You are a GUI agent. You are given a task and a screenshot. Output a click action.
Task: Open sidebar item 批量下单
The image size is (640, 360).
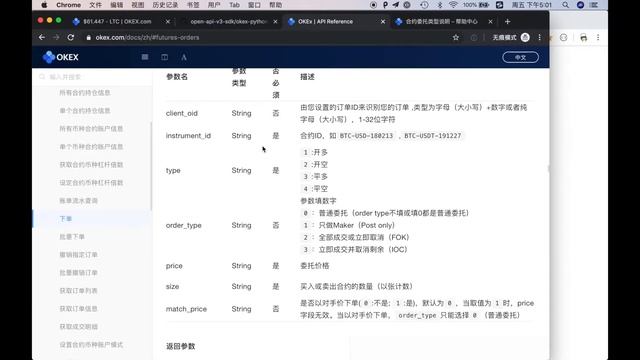click(72, 236)
